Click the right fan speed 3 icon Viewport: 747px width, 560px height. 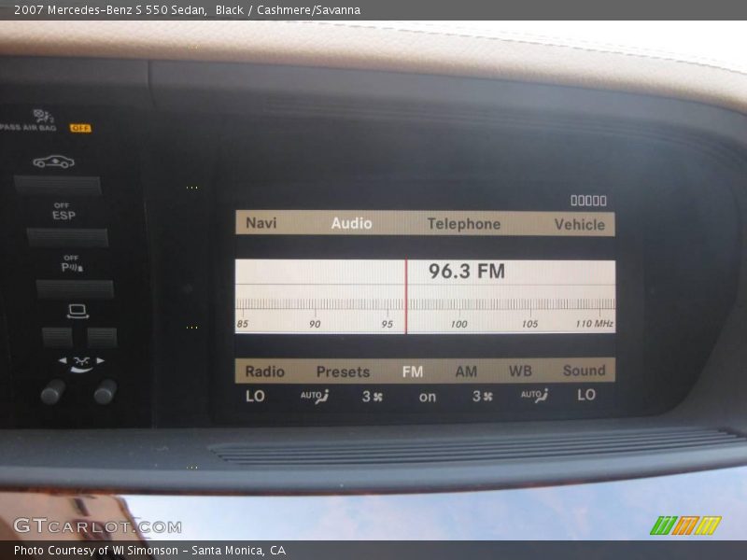pos(483,396)
